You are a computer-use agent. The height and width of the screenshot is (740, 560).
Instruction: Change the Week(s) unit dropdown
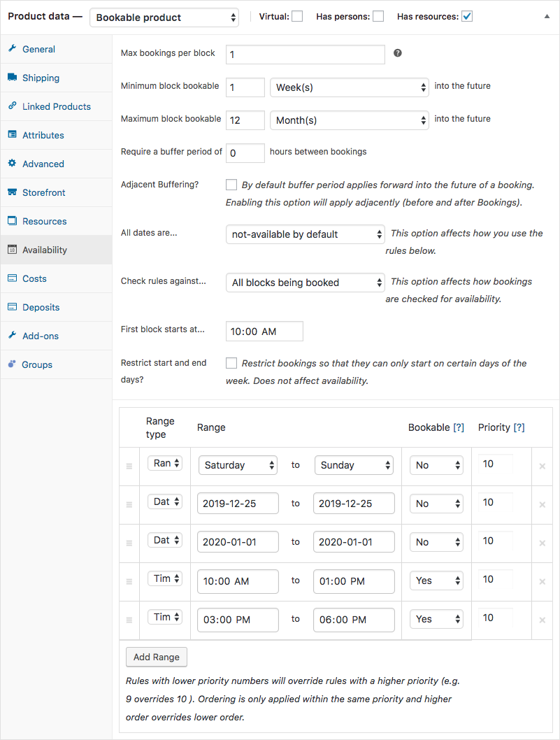[x=350, y=87]
